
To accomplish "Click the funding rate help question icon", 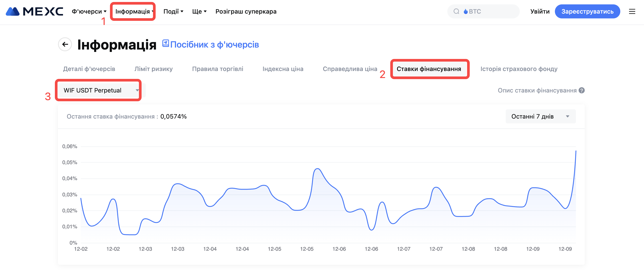I will 582,90.
